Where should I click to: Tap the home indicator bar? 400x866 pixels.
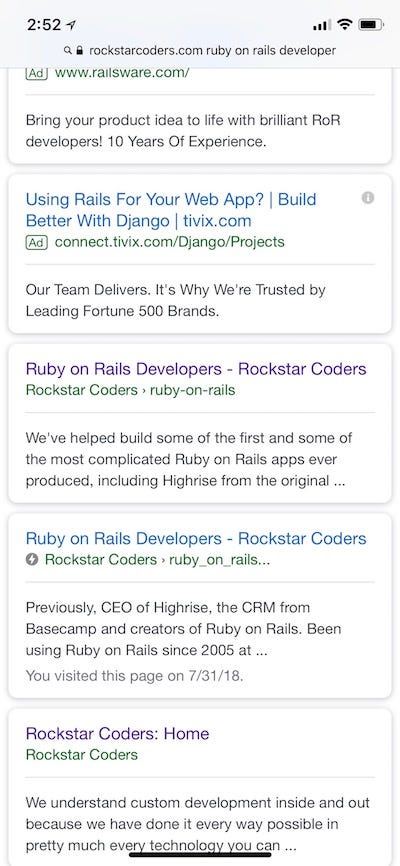click(200, 854)
